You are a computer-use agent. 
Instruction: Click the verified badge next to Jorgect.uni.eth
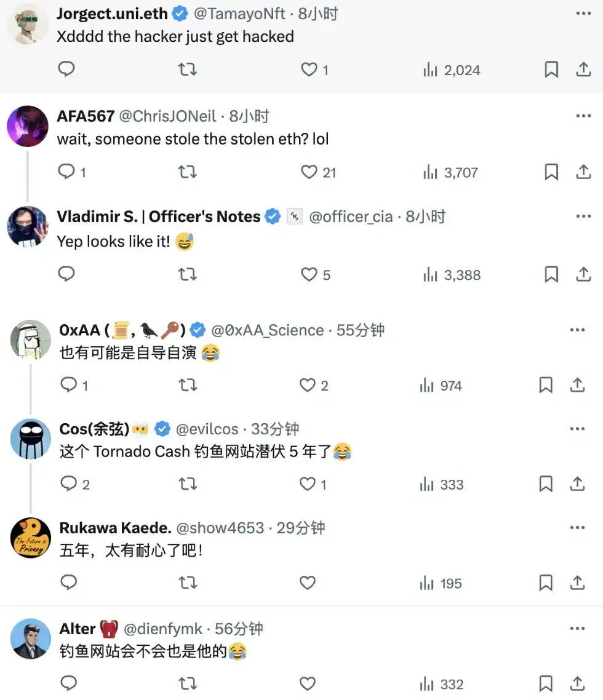point(180,13)
